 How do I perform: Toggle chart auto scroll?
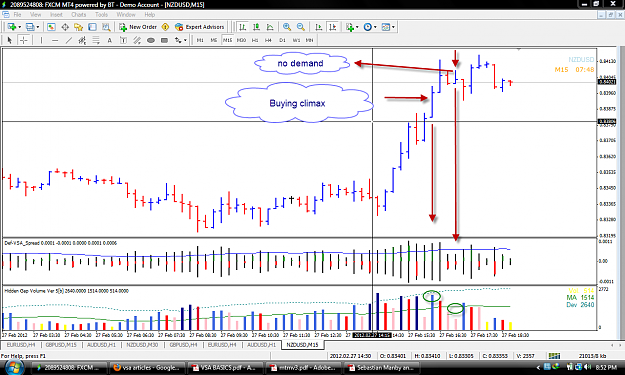[x=318, y=27]
